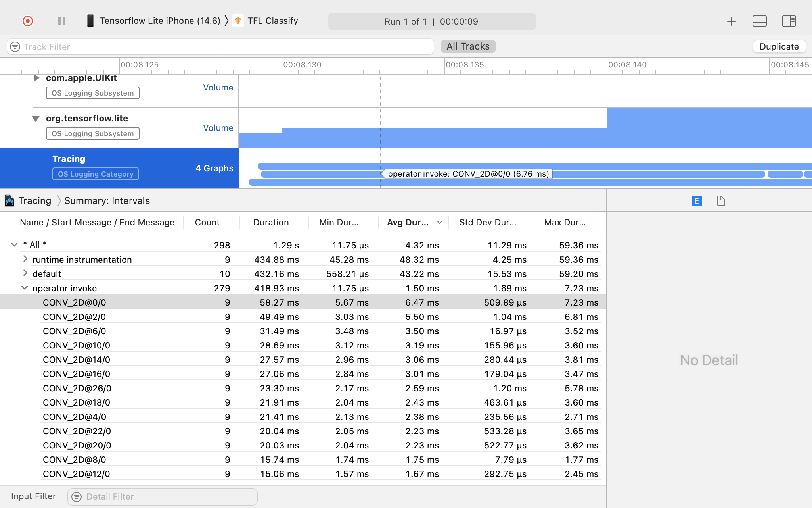Click the filter icon next to Detail Filter
The image size is (812, 508).
(x=77, y=497)
